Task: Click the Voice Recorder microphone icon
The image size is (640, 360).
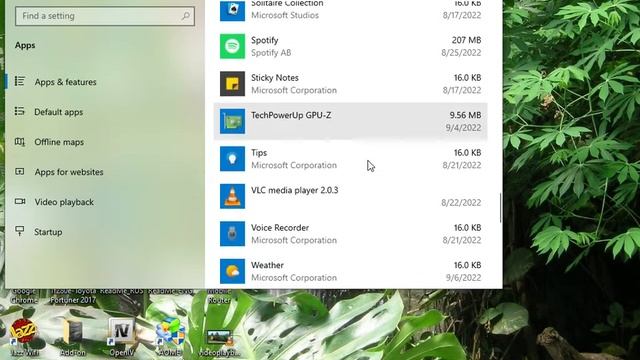Action: click(x=232, y=234)
